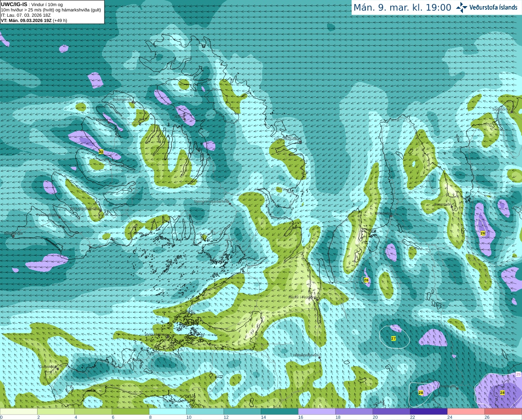Click the yellow 25 gust marker in the Westfjords

(101, 152)
